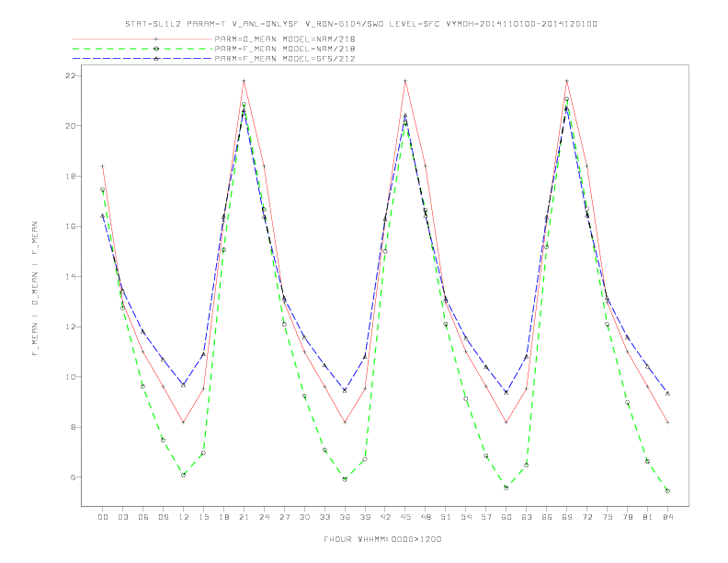Click the red line peak marker at hour 69
Image resolution: width=728 pixels, height=563 pixels.
click(567, 81)
